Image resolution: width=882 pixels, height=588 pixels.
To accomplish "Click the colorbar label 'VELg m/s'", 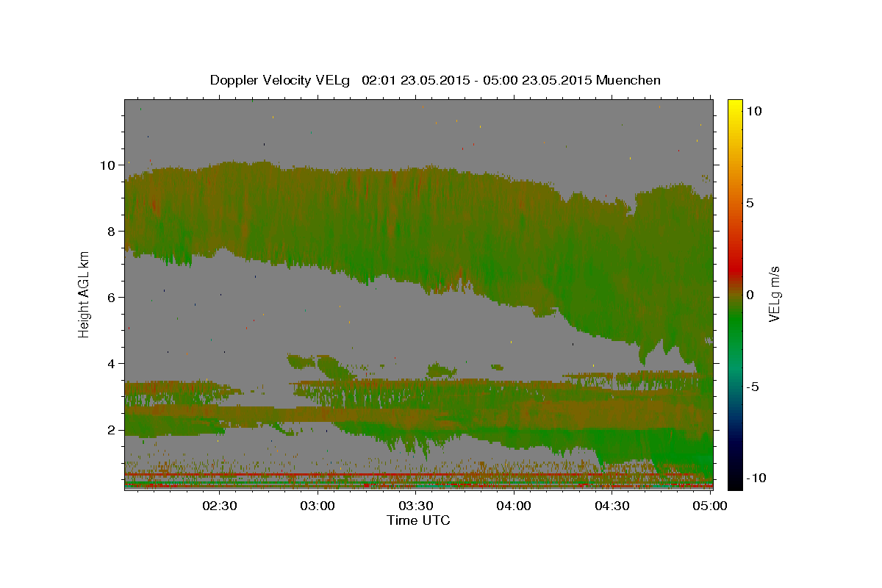I will pyautogui.click(x=775, y=294).
